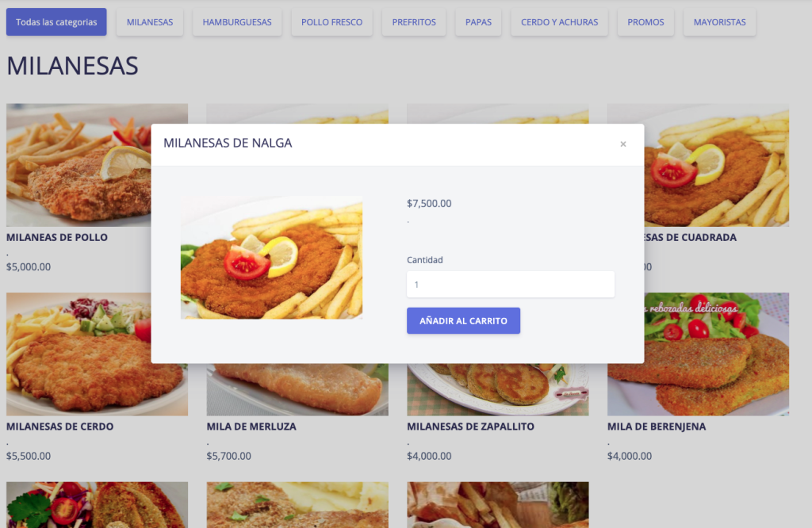Switch to POLLO FRESCO category
Viewport: 812px width, 528px height.
click(x=332, y=22)
